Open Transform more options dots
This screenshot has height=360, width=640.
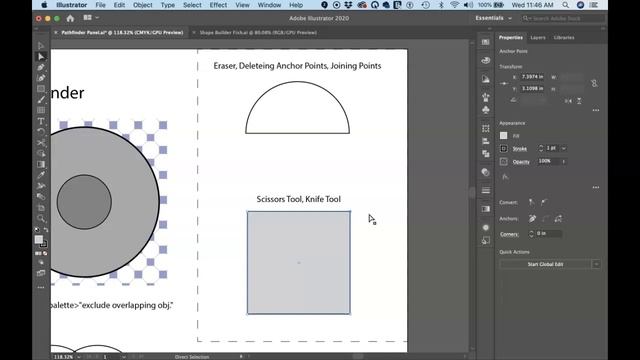(596, 110)
